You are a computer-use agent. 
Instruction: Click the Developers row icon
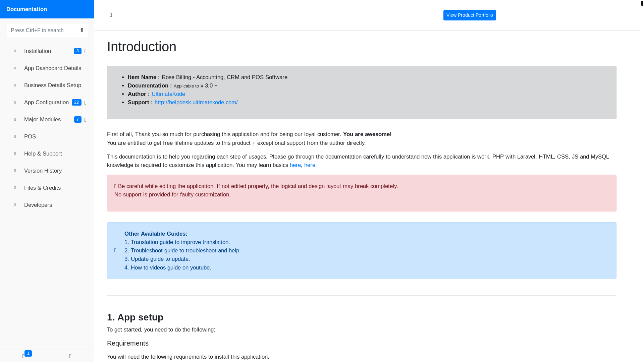(15, 205)
